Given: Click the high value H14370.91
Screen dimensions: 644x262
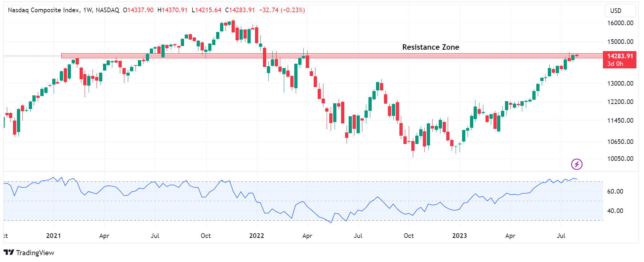Looking at the screenshot, I should pos(172,10).
